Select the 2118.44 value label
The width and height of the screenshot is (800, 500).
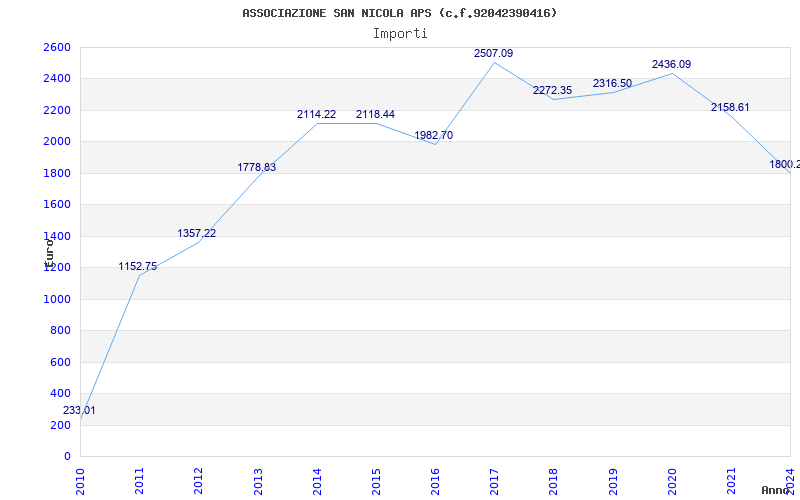pyautogui.click(x=375, y=114)
